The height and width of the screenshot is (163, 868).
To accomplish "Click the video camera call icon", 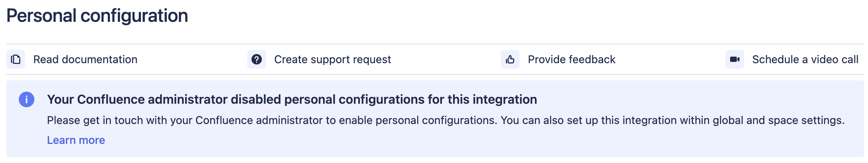I will [735, 59].
